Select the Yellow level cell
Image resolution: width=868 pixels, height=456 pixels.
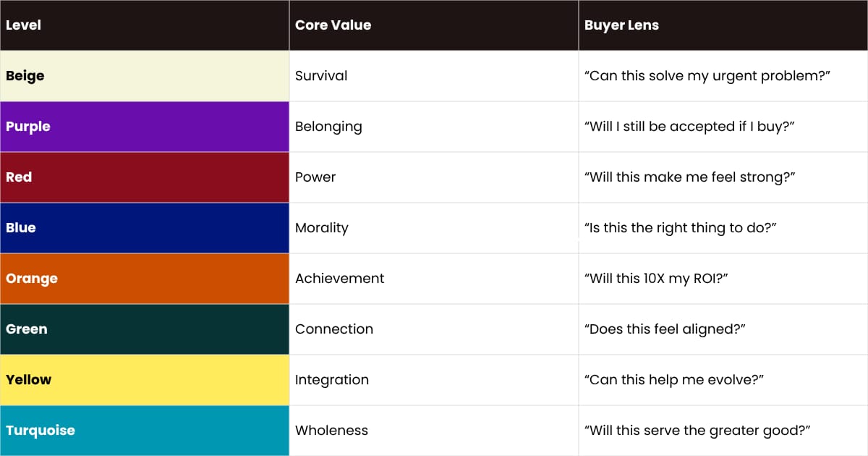pos(145,380)
